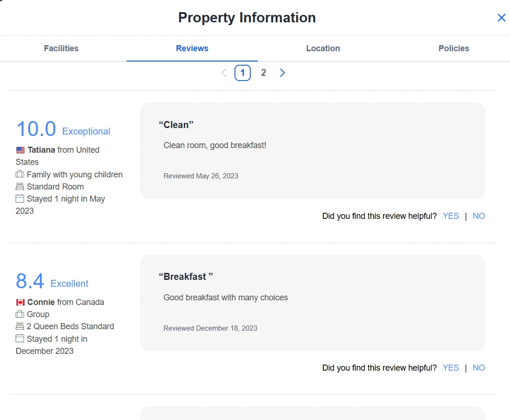Click the review title “Breakfast”

point(186,277)
